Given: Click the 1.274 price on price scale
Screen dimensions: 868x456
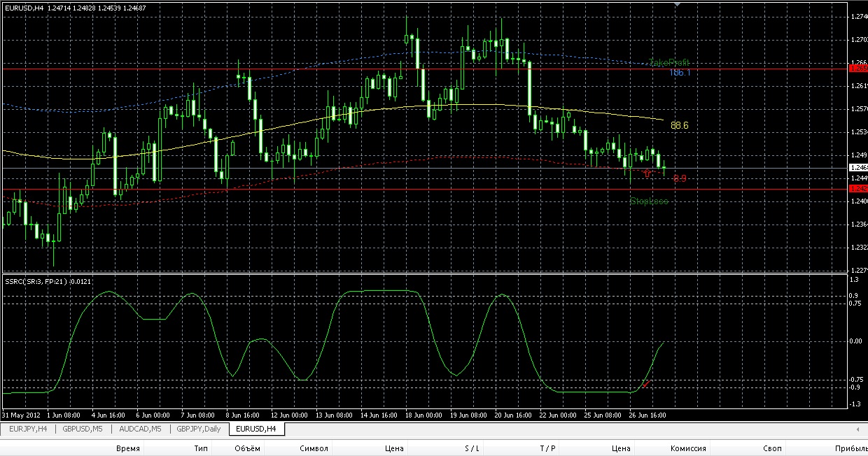Looking at the screenshot, I should coord(859,17).
